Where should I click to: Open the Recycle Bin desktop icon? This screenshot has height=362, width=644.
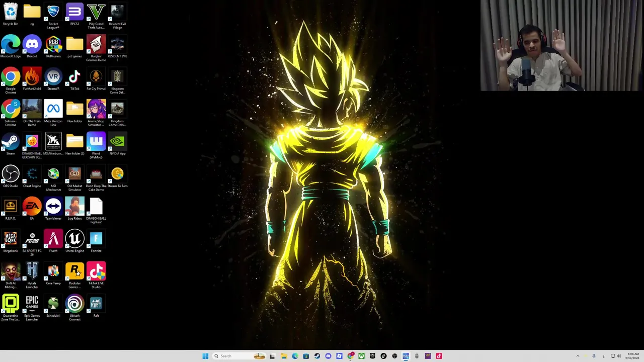click(11, 15)
